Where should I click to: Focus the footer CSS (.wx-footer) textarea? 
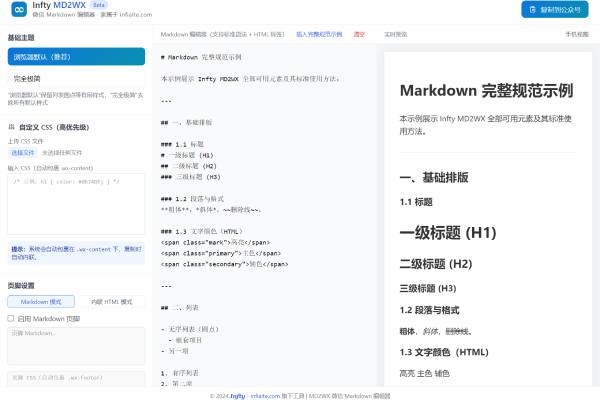pos(76,379)
